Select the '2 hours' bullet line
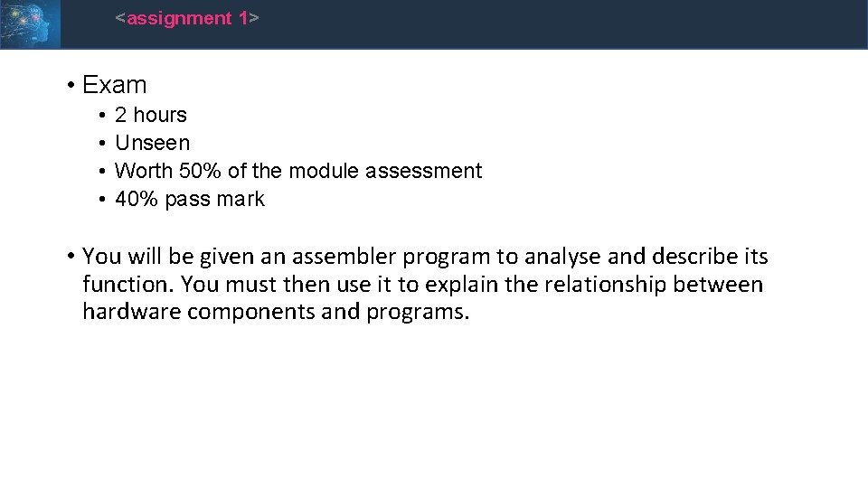The width and height of the screenshot is (868, 488). [151, 115]
